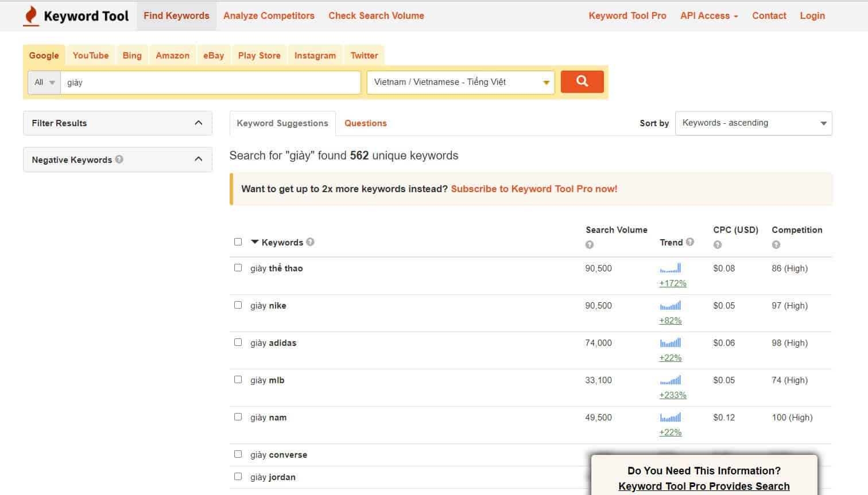The width and height of the screenshot is (868, 495).
Task: Click the Keyword Tool flame logo
Action: pyautogui.click(x=30, y=16)
